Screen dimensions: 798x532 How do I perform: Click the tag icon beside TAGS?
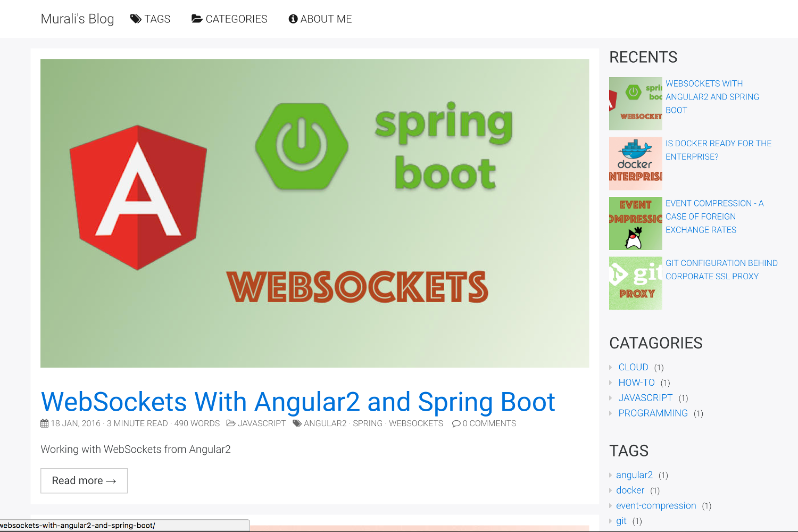tap(136, 19)
